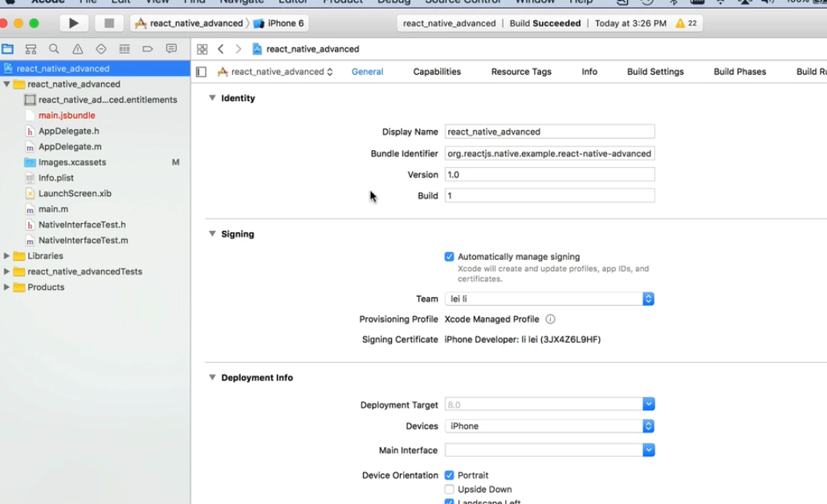Switch to the Build Settings tab
The height and width of the screenshot is (504, 827).
click(x=655, y=71)
